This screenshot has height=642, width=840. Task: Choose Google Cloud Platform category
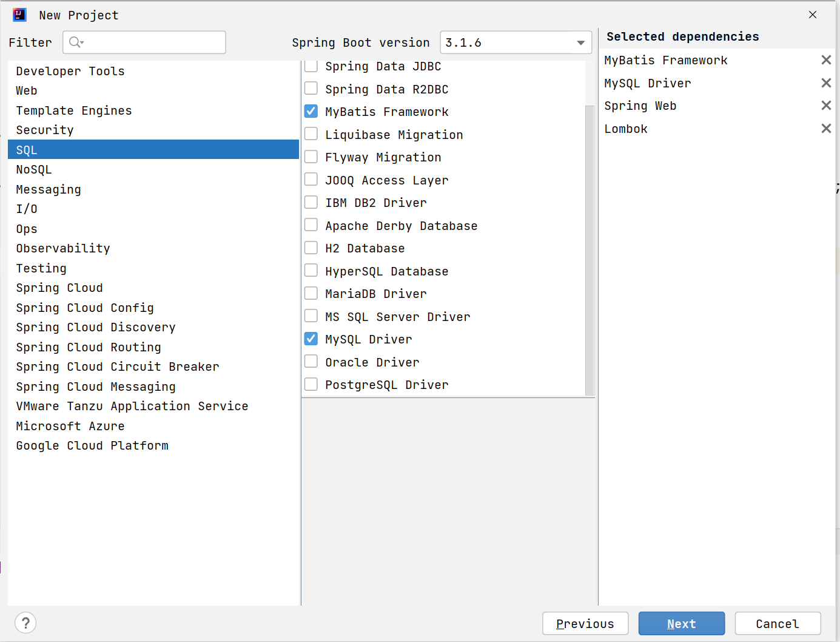point(153,445)
